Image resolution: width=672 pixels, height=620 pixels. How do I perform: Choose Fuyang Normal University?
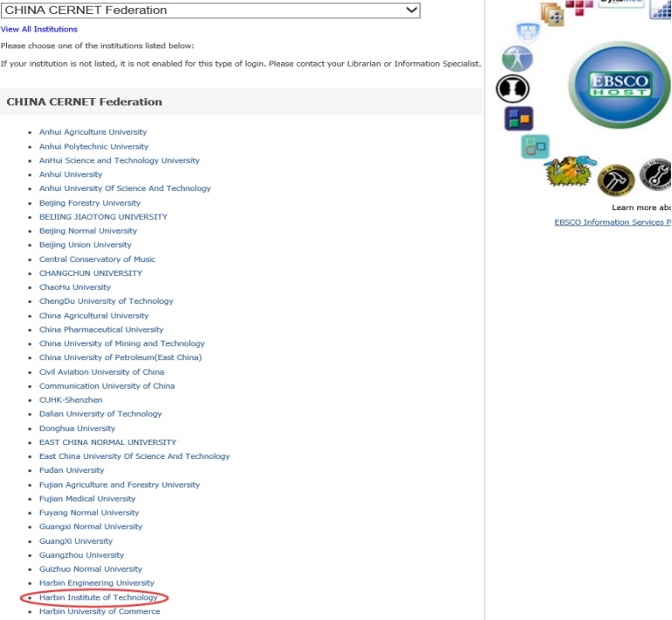pyautogui.click(x=89, y=513)
